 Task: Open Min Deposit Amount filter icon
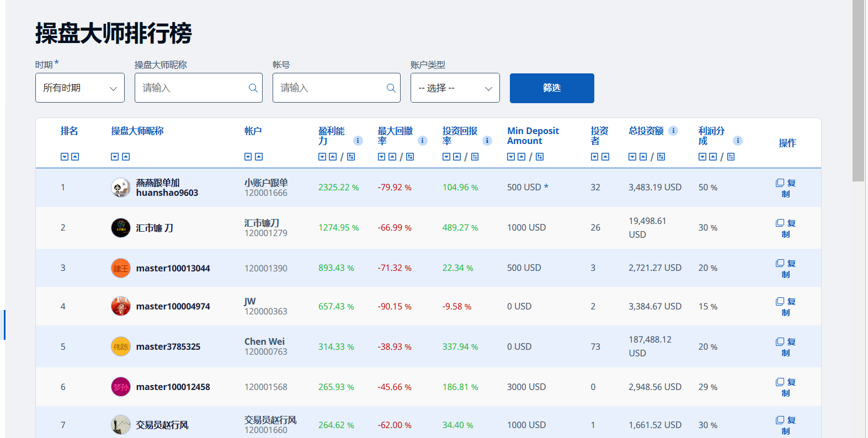(540, 157)
